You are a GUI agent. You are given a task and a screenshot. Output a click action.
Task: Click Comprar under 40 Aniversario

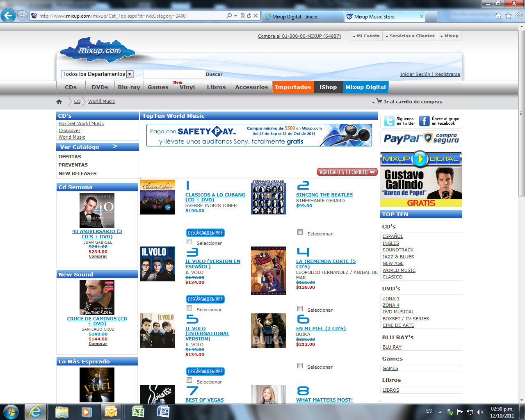tap(98, 256)
